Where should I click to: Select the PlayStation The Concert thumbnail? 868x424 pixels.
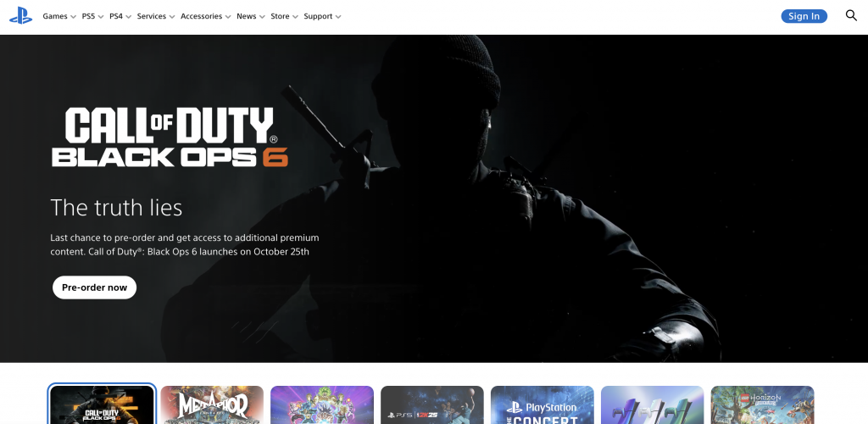point(542,404)
